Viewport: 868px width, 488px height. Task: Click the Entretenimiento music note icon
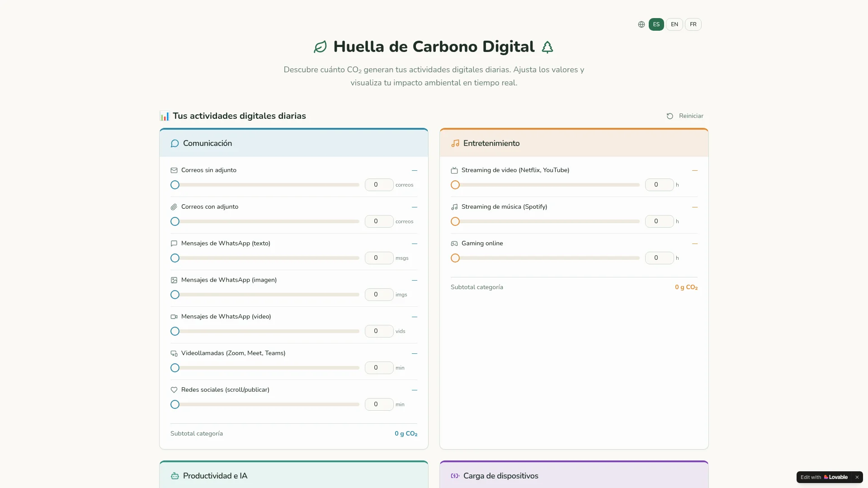[x=455, y=143]
